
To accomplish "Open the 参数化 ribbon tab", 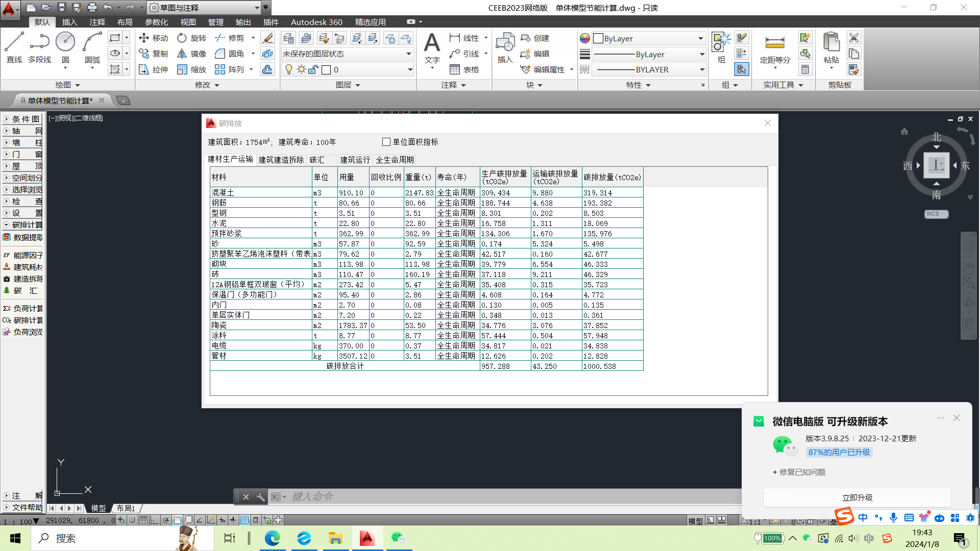I will 156,22.
